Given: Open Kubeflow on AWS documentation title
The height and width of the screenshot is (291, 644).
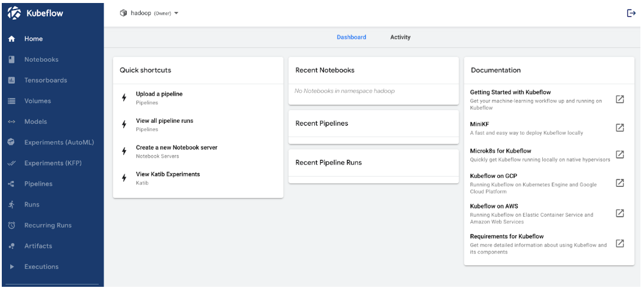Looking at the screenshot, I should pyautogui.click(x=494, y=207).
